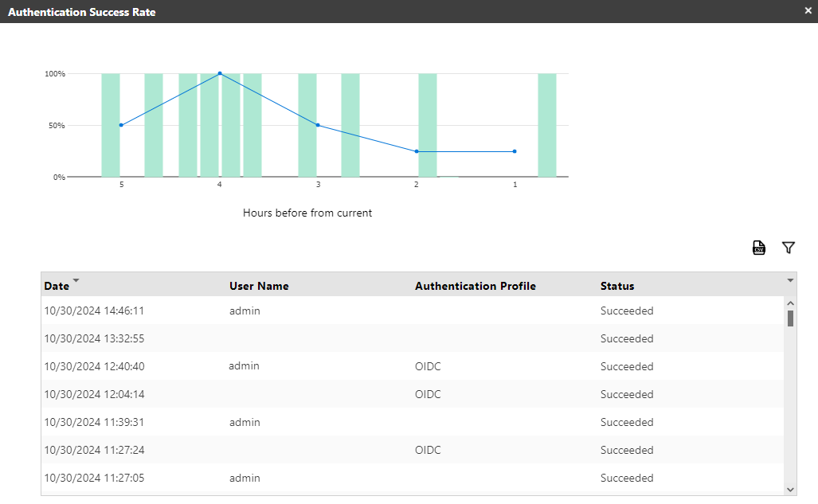The width and height of the screenshot is (818, 504).
Task: Export the table as CSV
Action: pos(759,248)
